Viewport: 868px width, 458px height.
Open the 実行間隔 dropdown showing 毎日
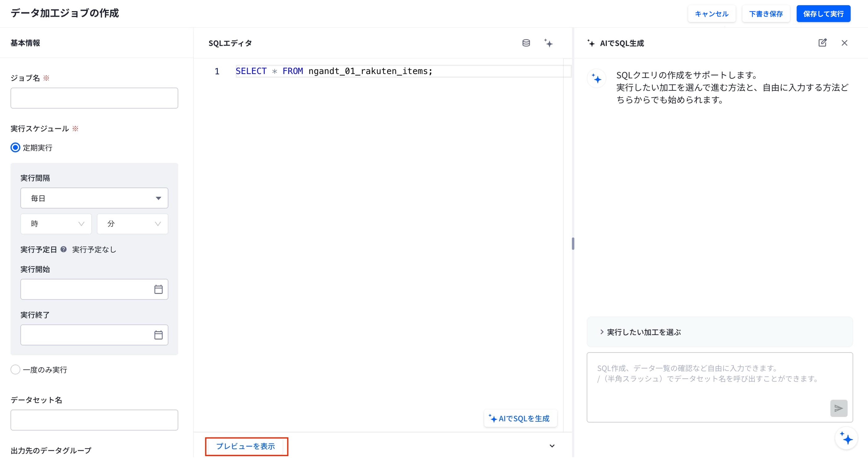click(94, 198)
